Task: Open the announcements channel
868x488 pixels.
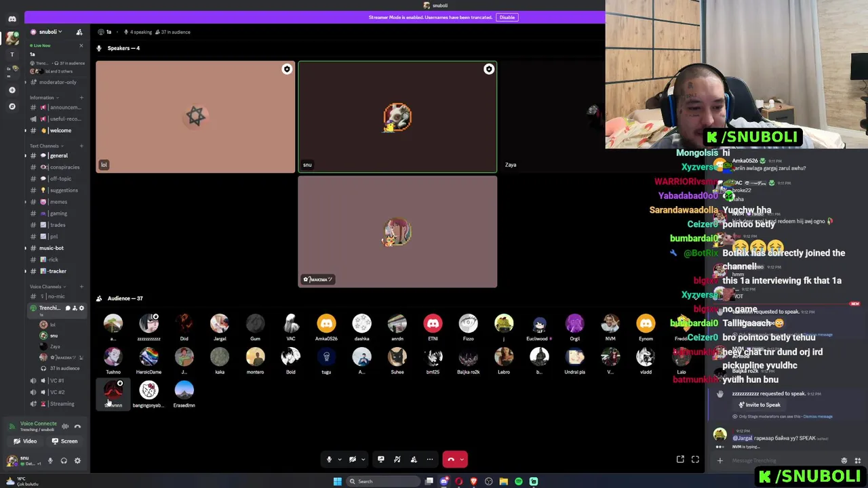Action: 56,107
